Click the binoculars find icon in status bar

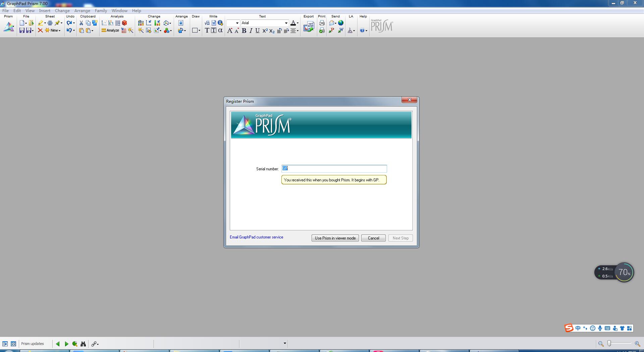(83, 344)
